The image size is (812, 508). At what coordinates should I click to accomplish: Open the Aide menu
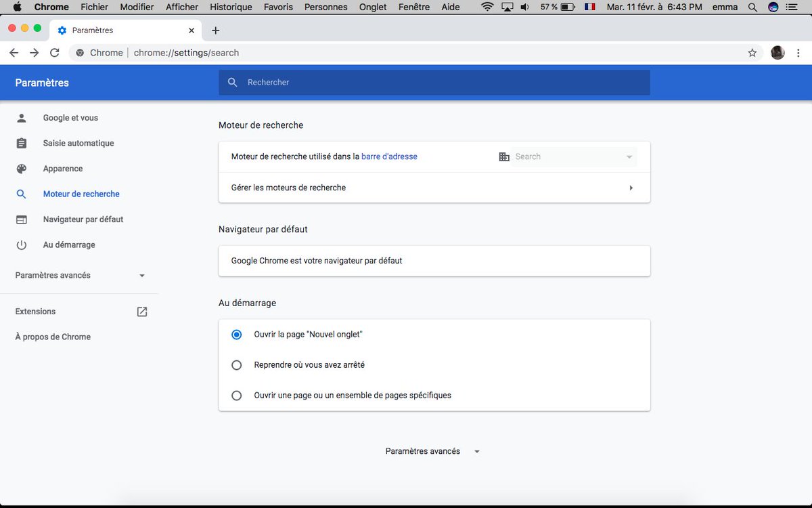coord(450,7)
